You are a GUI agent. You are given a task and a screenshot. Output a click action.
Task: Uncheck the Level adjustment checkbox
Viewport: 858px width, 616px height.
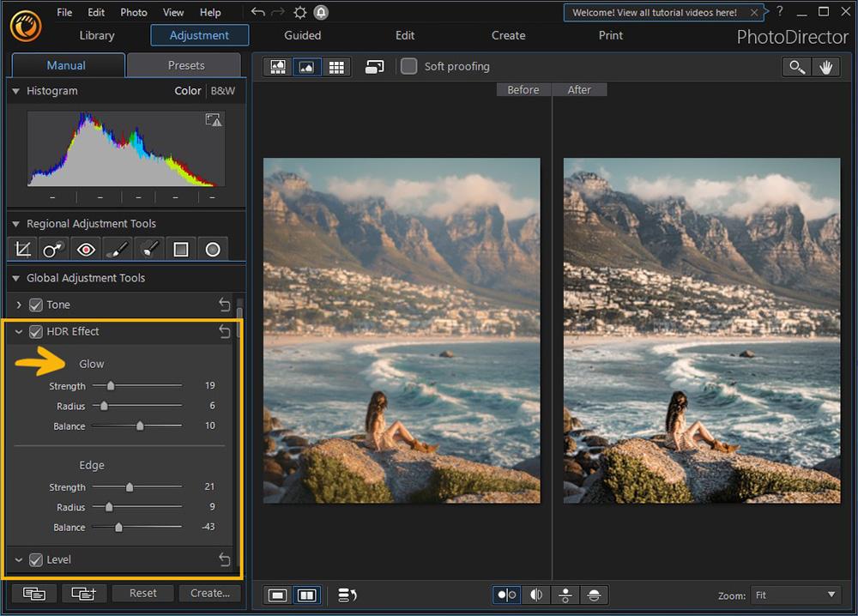pos(35,559)
